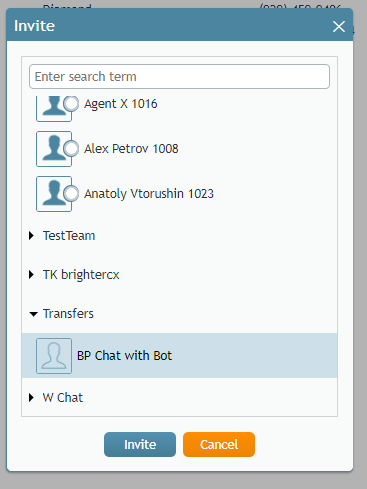
Task: Click status circle beside Anatoly Vtorushin
Action: pyautogui.click(x=71, y=194)
